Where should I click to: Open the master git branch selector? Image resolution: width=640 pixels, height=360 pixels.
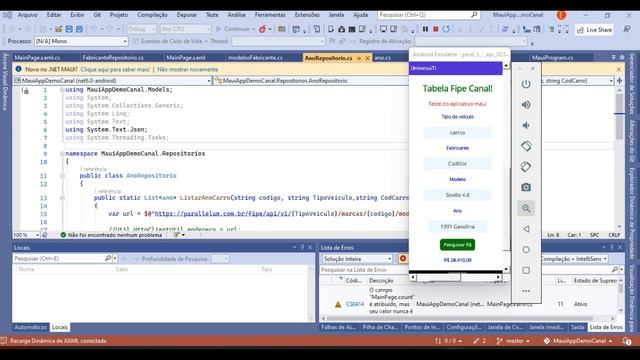pos(513,341)
